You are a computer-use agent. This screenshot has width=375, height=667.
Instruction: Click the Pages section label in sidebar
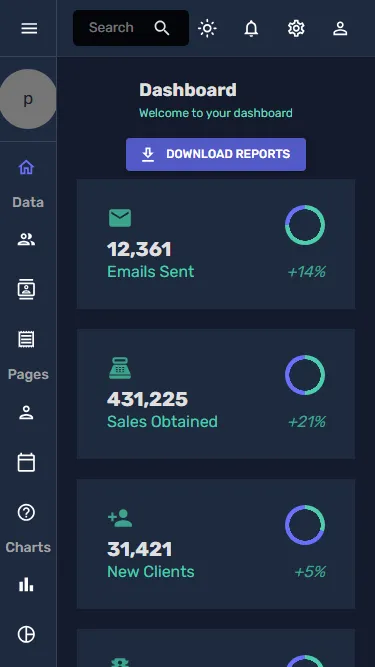pyautogui.click(x=28, y=375)
